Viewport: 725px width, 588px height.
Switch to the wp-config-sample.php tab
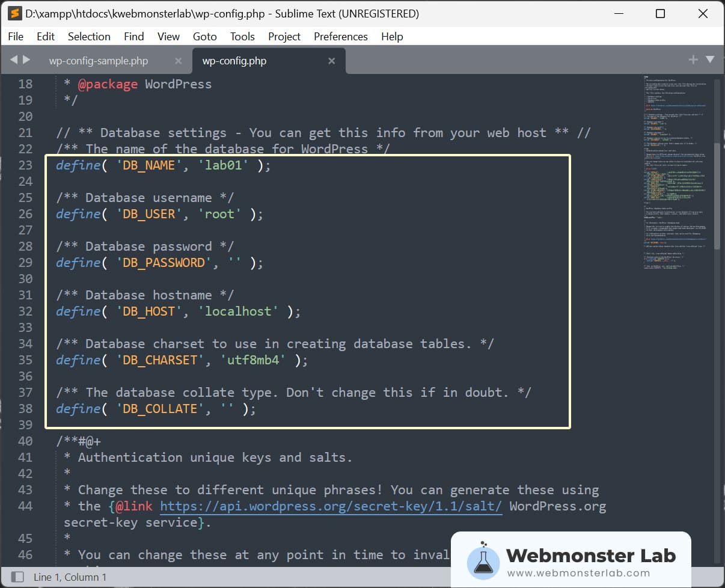tap(98, 61)
